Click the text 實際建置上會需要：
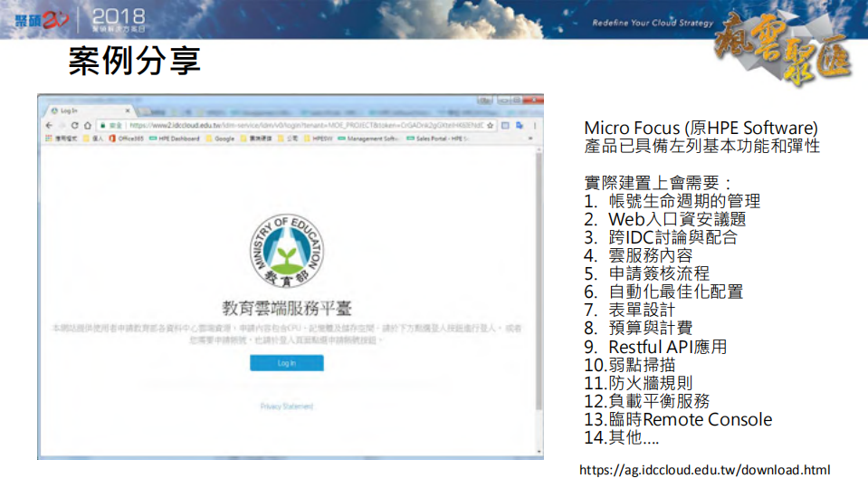Screen dimensions: 868x488 (658, 183)
